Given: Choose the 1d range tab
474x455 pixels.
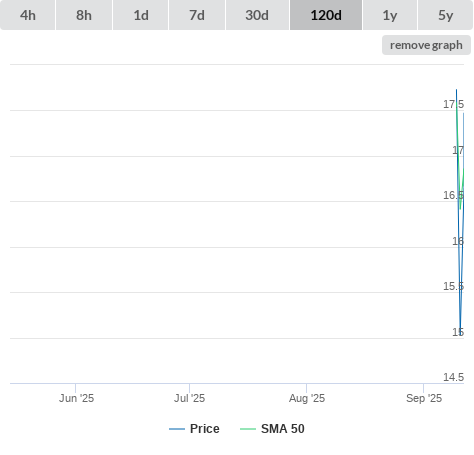Looking at the screenshot, I should pos(141,15).
